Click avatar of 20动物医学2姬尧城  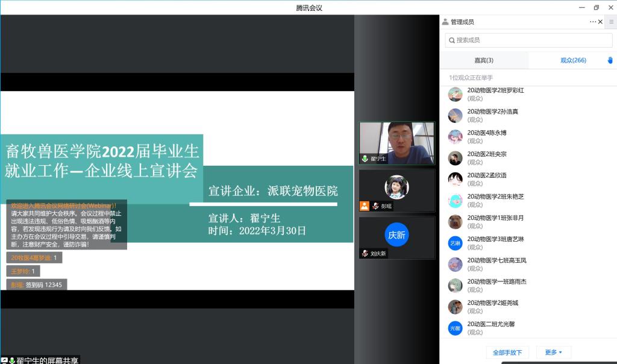[456, 307]
